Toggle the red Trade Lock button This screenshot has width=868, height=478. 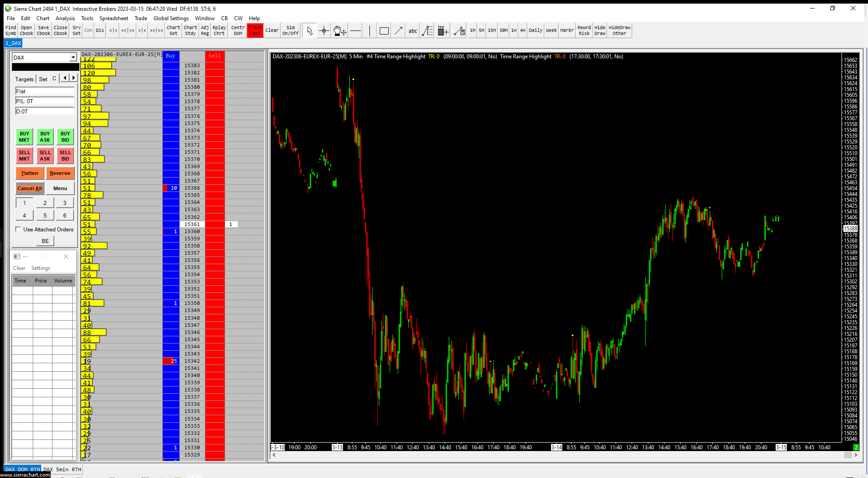point(255,30)
